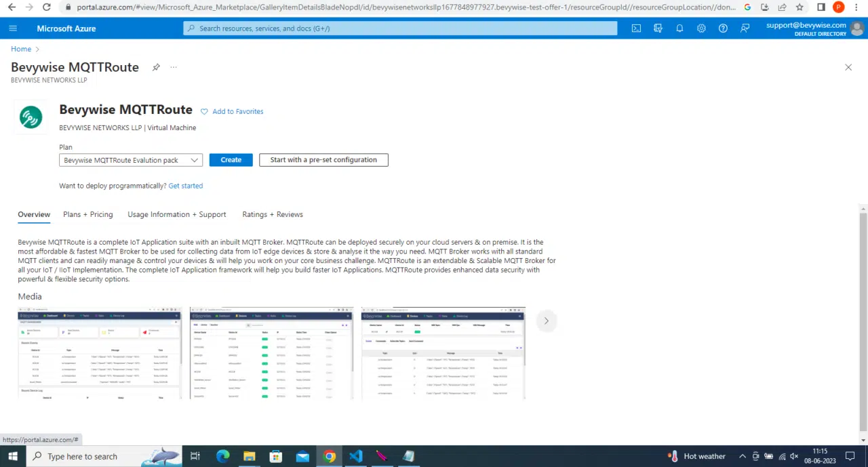The height and width of the screenshot is (467, 868).
Task: Click the Bevywise MQTTRoute product logo
Action: pos(31,117)
